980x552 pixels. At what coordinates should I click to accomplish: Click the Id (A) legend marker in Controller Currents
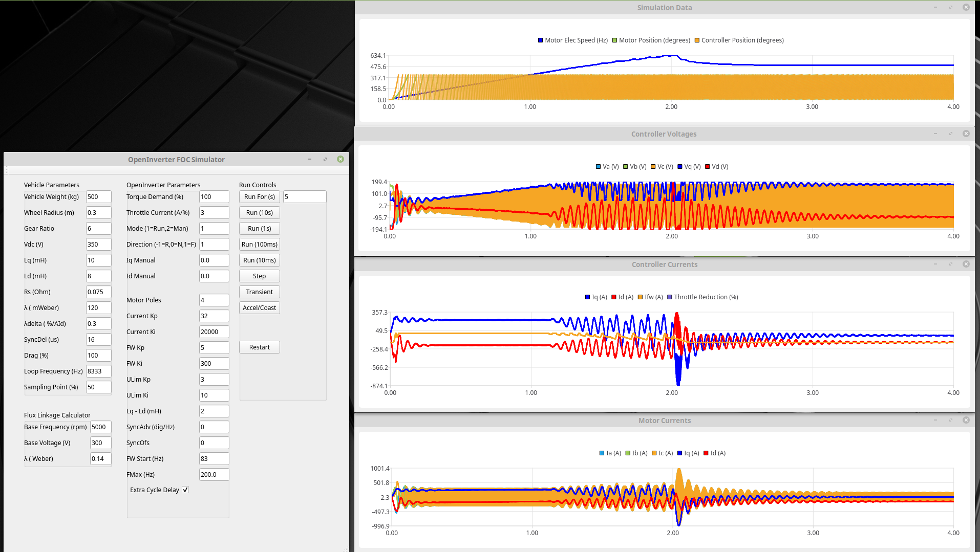point(614,297)
